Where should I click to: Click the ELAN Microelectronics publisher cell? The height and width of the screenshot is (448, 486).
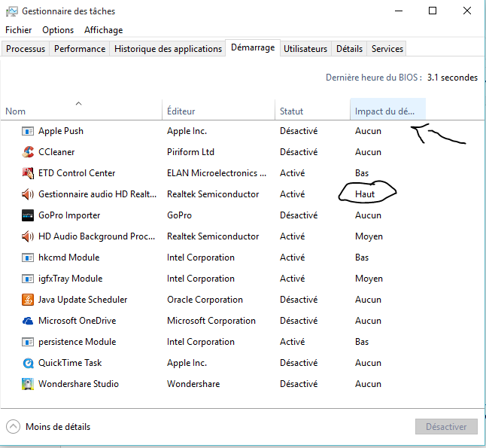(x=217, y=173)
